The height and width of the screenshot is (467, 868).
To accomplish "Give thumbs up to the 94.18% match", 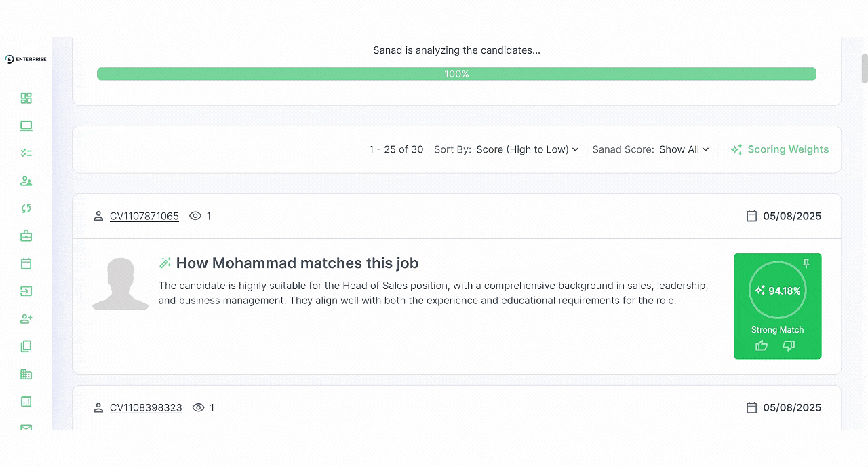I will click(x=762, y=345).
